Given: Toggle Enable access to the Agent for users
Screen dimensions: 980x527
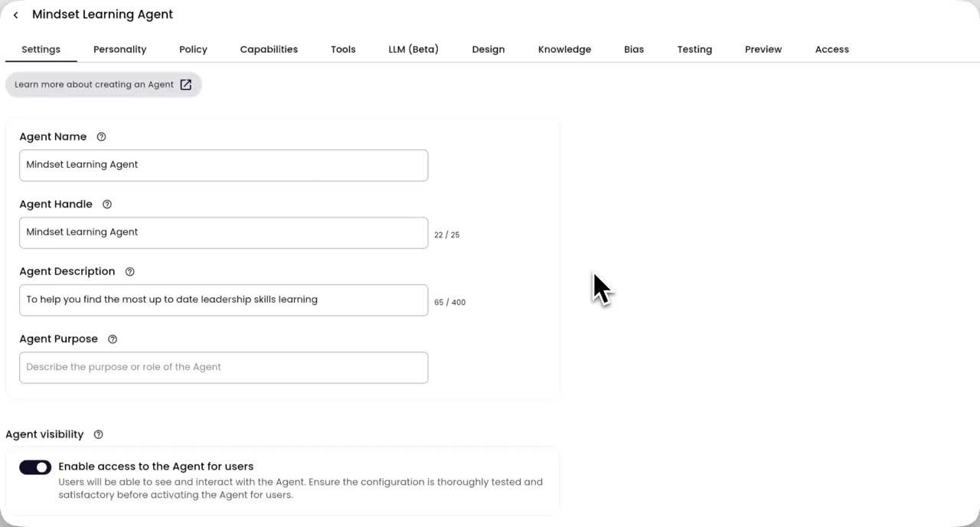Looking at the screenshot, I should click(x=35, y=467).
